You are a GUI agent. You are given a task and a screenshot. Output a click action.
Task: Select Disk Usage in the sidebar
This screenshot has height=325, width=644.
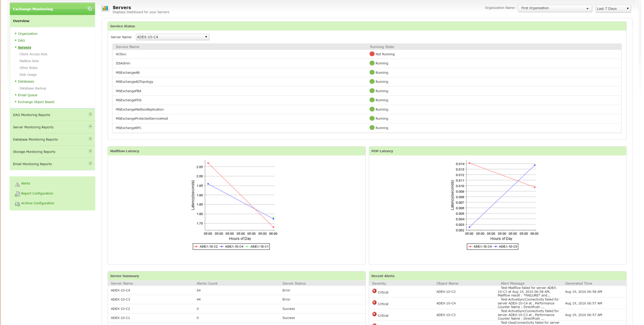(x=28, y=75)
